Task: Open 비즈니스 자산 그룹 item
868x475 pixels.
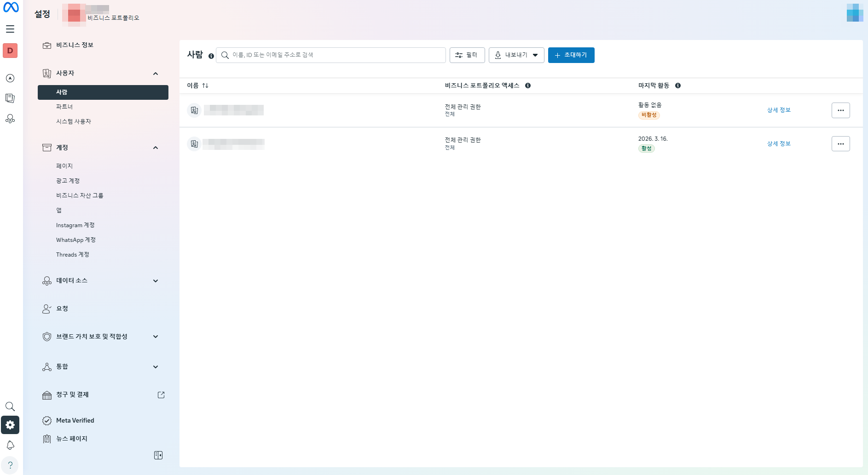Action: click(80, 195)
